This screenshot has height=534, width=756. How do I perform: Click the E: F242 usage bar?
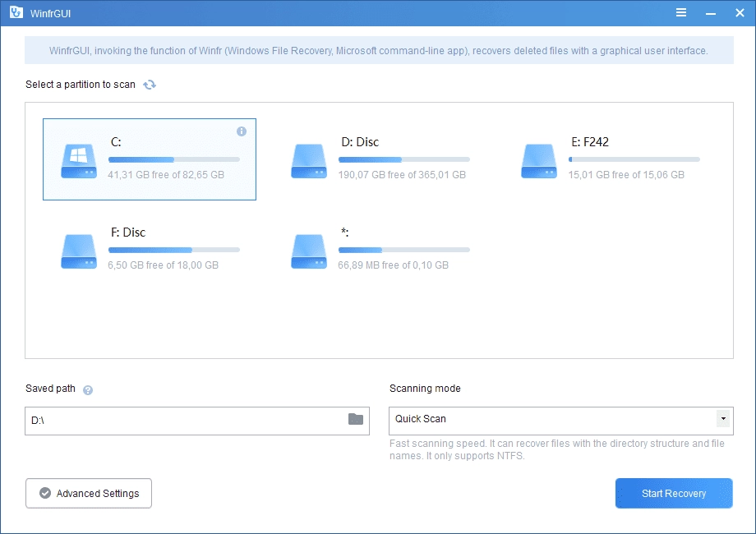[x=634, y=159]
